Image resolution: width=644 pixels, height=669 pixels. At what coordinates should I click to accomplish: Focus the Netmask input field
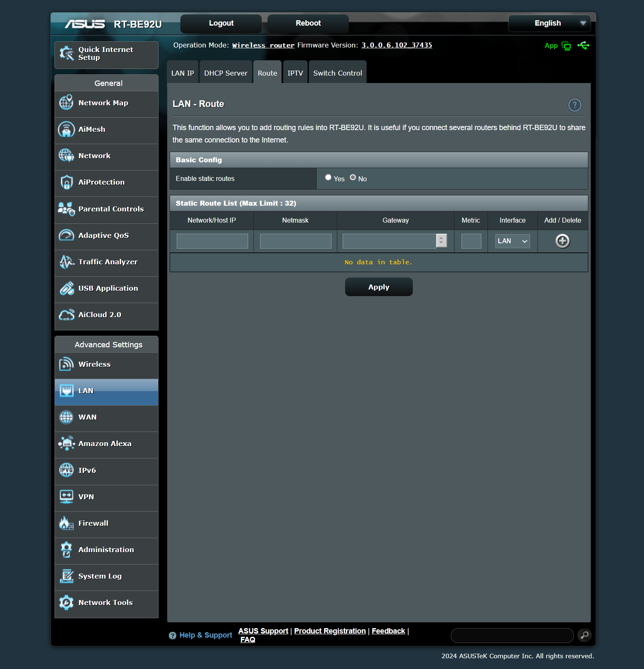pyautogui.click(x=296, y=241)
